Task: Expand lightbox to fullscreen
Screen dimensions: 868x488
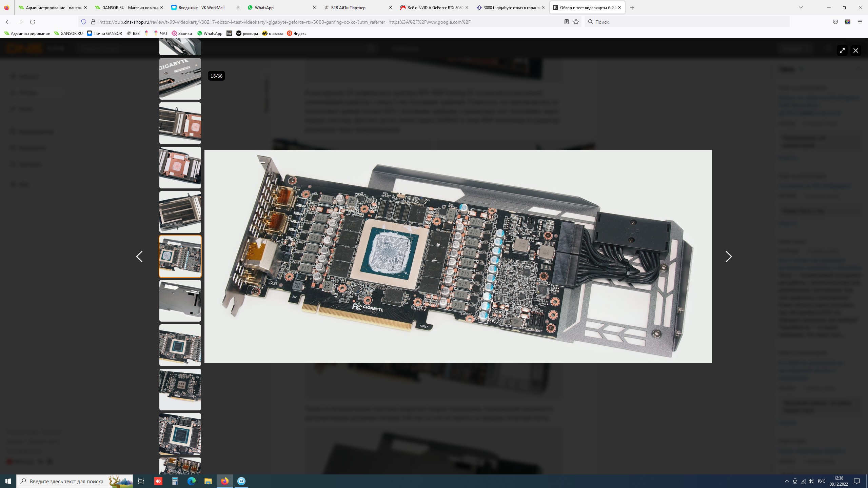Action: 842,50
